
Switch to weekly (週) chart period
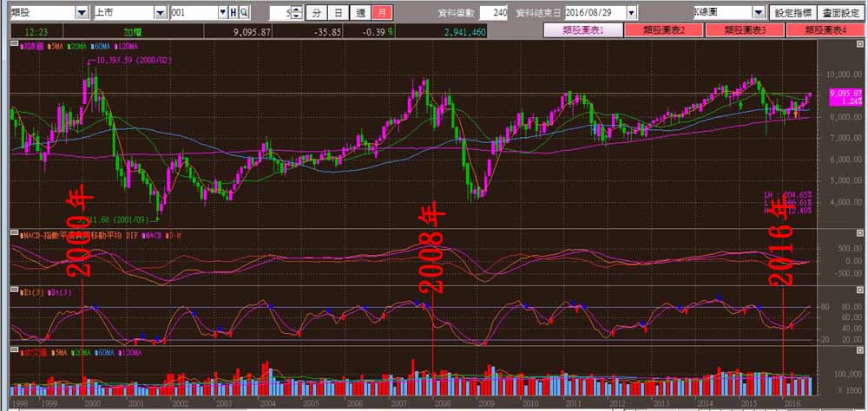tap(361, 13)
